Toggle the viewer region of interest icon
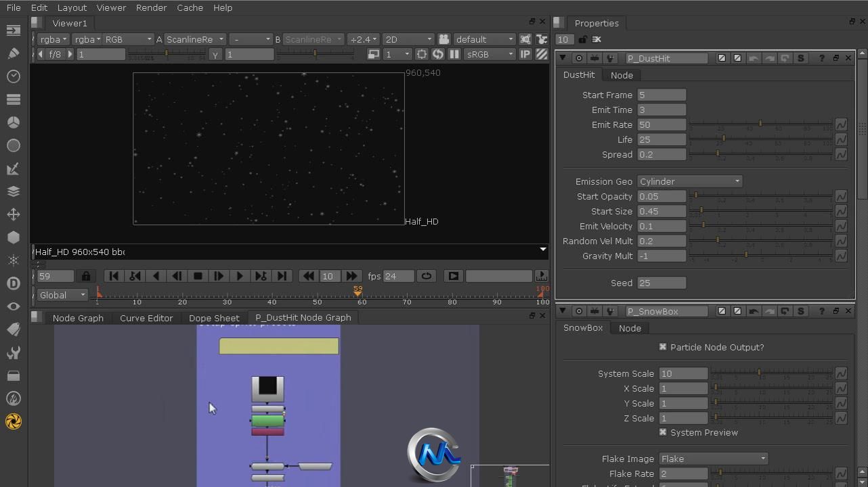The height and width of the screenshot is (487, 868). click(422, 54)
